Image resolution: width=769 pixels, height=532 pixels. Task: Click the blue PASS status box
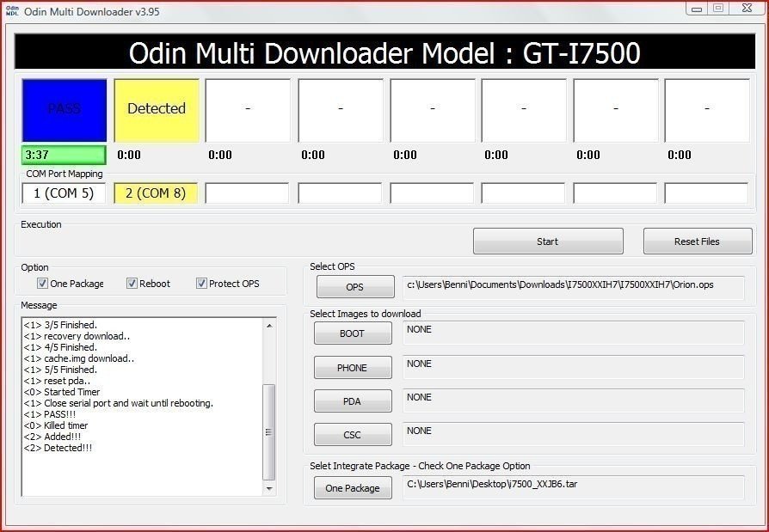pyautogui.click(x=65, y=110)
